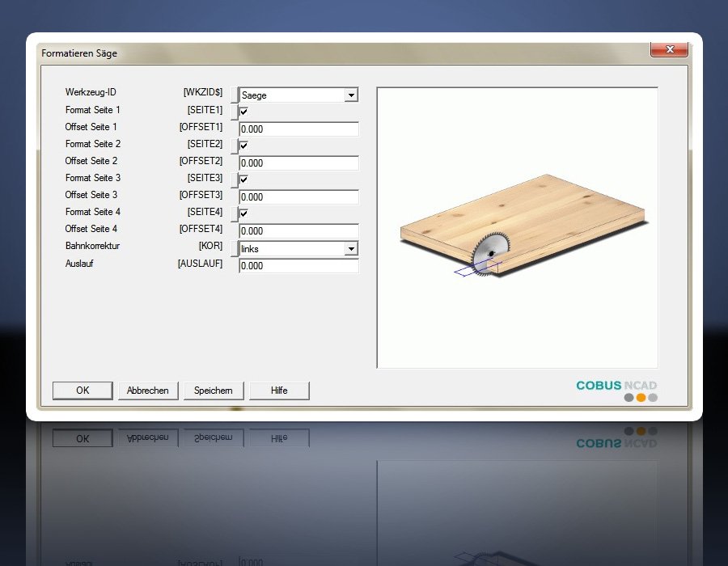Screen dimensions: 728x566
Task: Click the Auslauf value input field
Action: coord(299,265)
